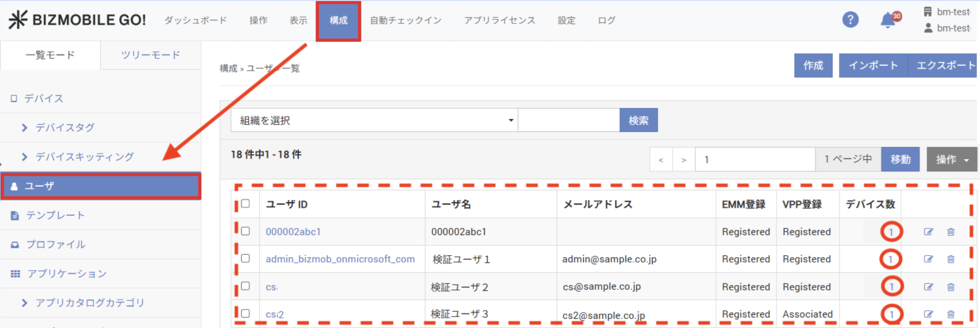Toggle the select-all checkbox in table header

click(x=245, y=204)
